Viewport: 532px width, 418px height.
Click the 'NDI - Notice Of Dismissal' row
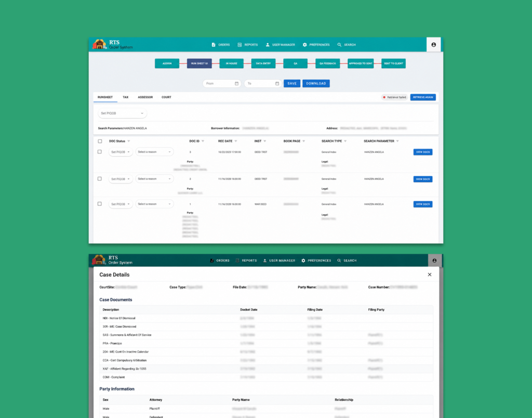[x=267, y=318]
